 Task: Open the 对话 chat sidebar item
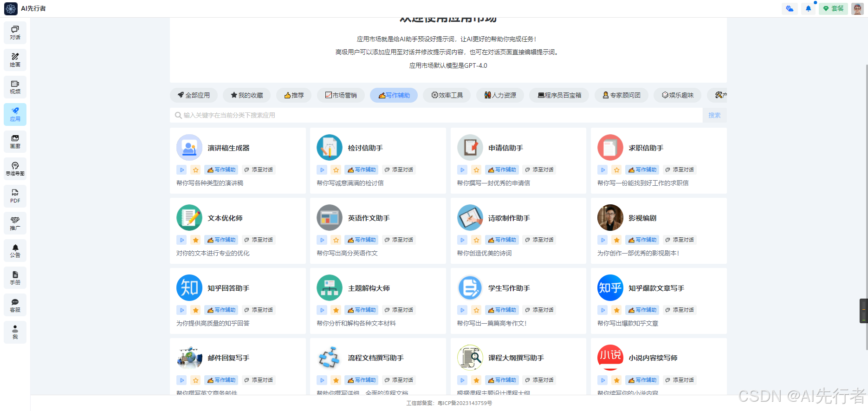(15, 33)
